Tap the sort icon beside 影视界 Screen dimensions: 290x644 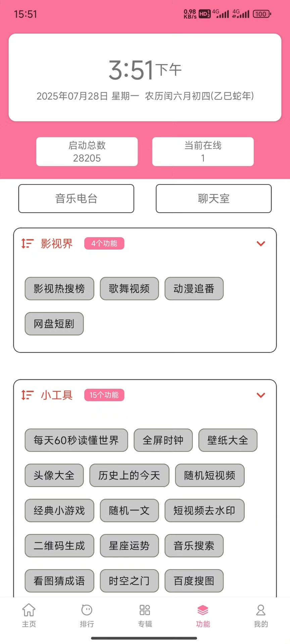tap(27, 244)
